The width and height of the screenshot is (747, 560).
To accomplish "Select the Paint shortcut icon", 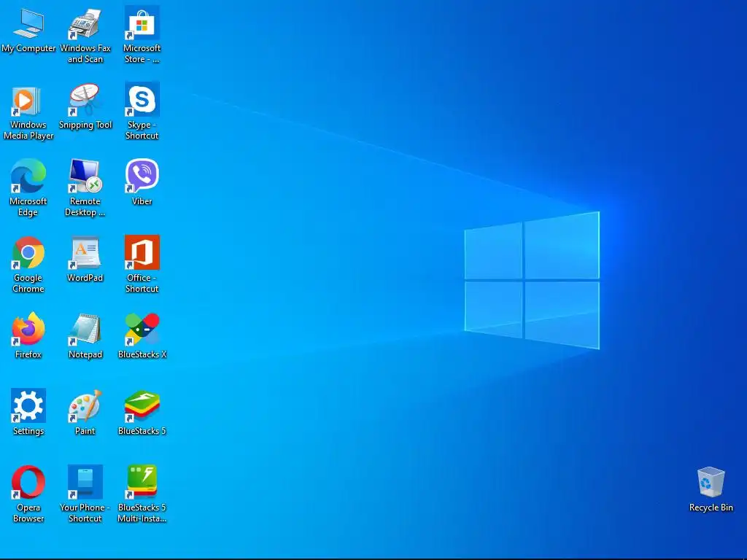I will pos(85,405).
